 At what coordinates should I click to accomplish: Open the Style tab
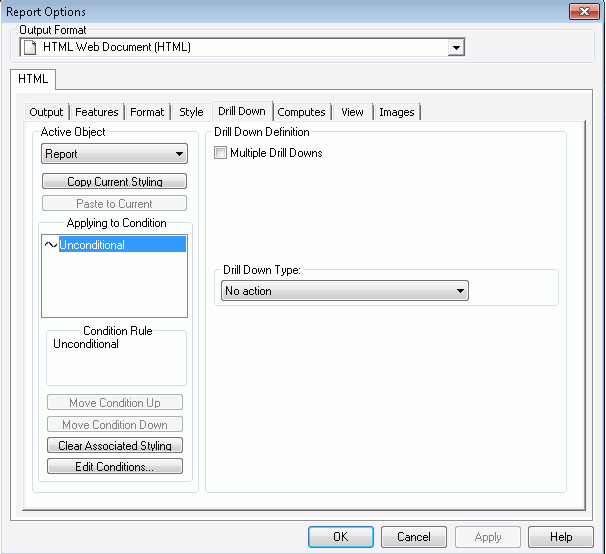(x=191, y=112)
